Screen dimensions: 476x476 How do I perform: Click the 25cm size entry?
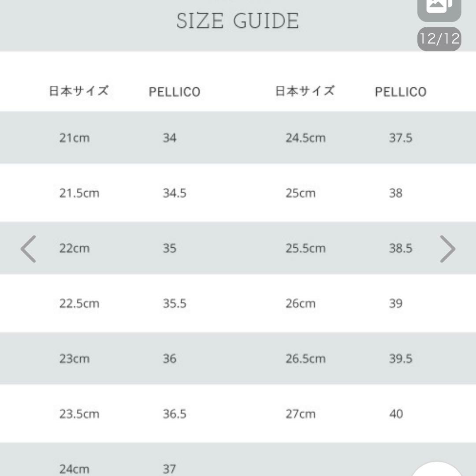(301, 193)
